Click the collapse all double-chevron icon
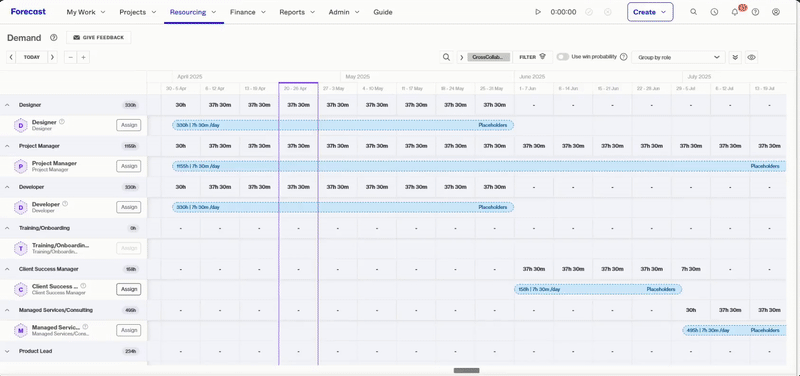 735,57
